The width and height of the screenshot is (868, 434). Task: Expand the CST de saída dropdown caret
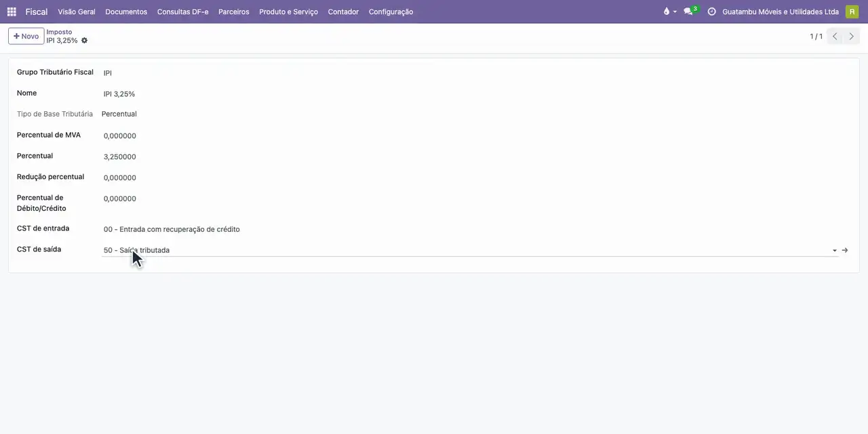tap(834, 251)
